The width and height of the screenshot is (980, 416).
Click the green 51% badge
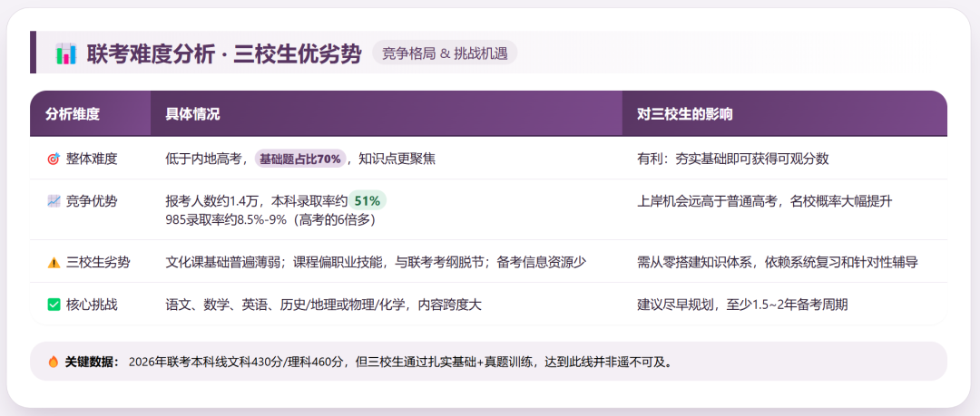(367, 201)
